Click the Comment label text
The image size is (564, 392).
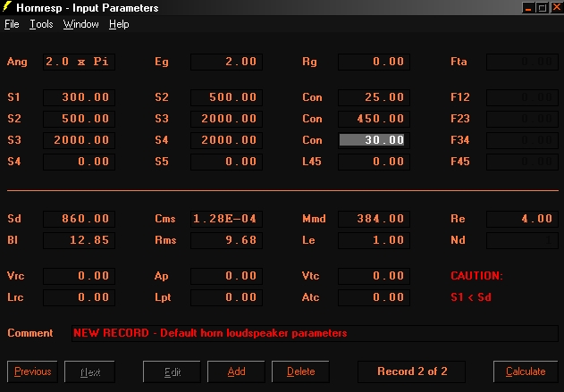pyautogui.click(x=30, y=333)
